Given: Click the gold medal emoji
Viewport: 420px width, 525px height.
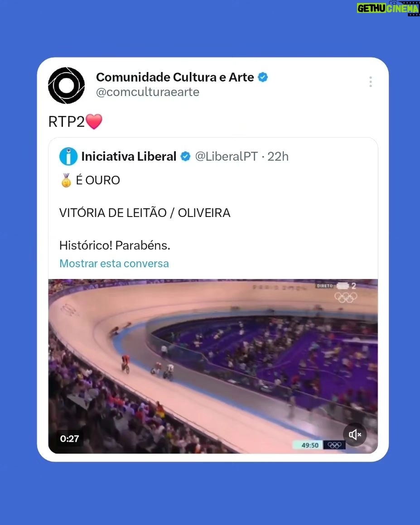Looking at the screenshot, I should pyautogui.click(x=66, y=180).
